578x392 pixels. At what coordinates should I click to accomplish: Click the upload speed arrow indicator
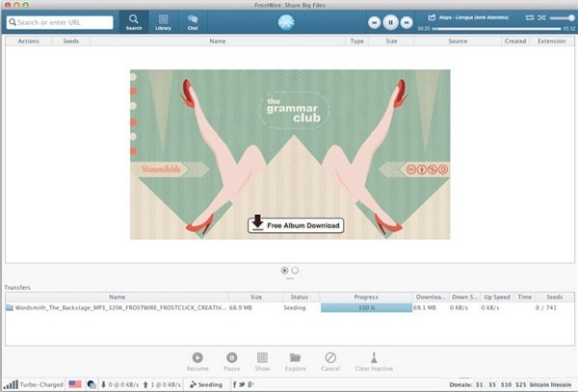[145, 384]
